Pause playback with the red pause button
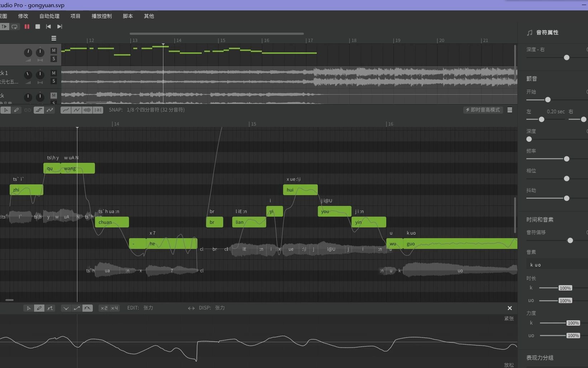 [x=27, y=27]
